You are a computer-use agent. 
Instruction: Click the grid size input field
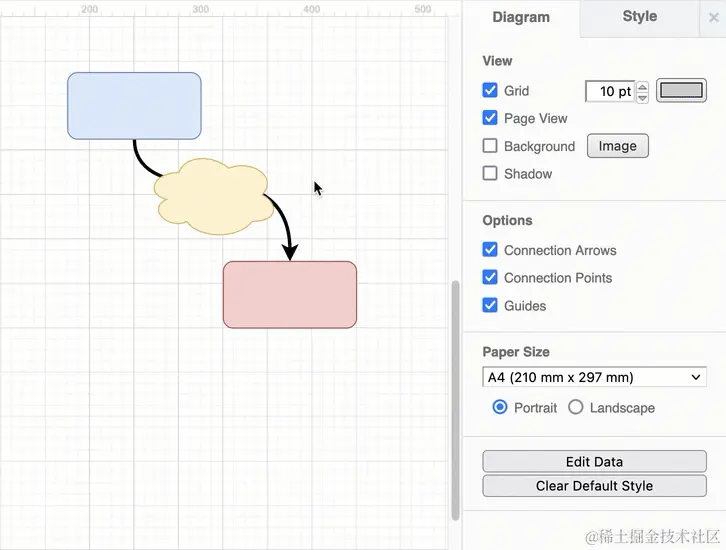pyautogui.click(x=610, y=91)
